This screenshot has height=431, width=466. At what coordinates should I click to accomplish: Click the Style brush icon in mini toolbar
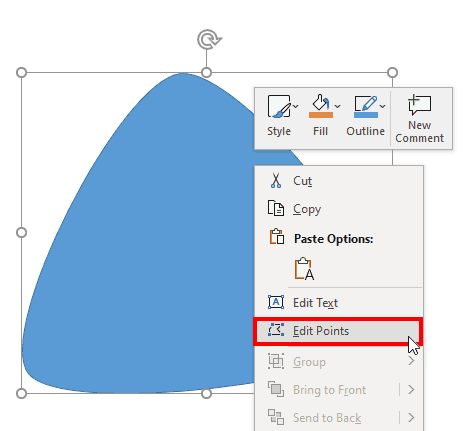(279, 106)
